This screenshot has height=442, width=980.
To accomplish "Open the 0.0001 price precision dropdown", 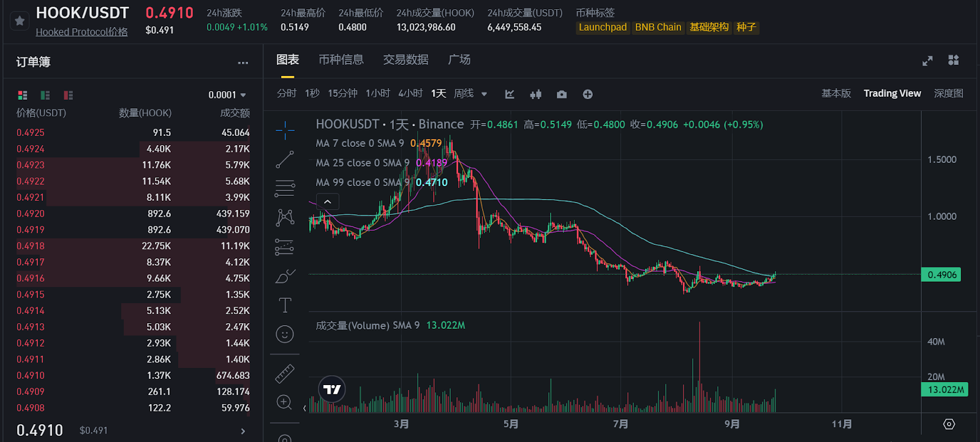I will [x=227, y=95].
